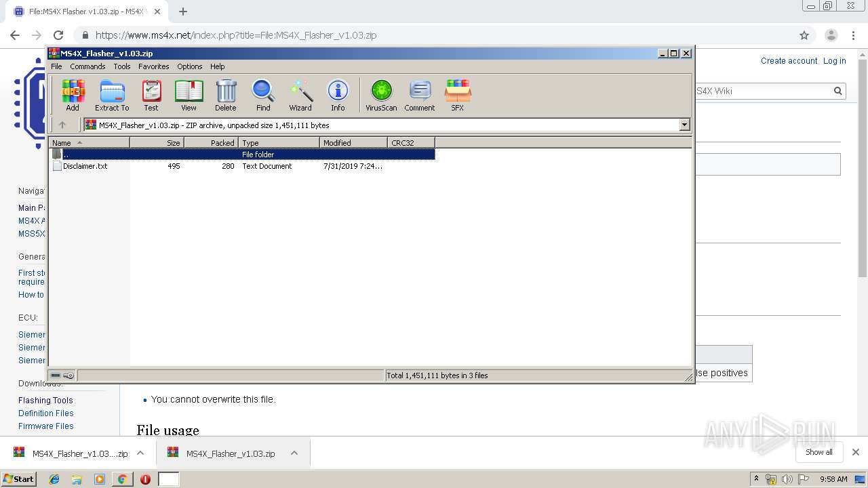Sort file list by Modified column
868x488 pixels.
[x=353, y=142]
